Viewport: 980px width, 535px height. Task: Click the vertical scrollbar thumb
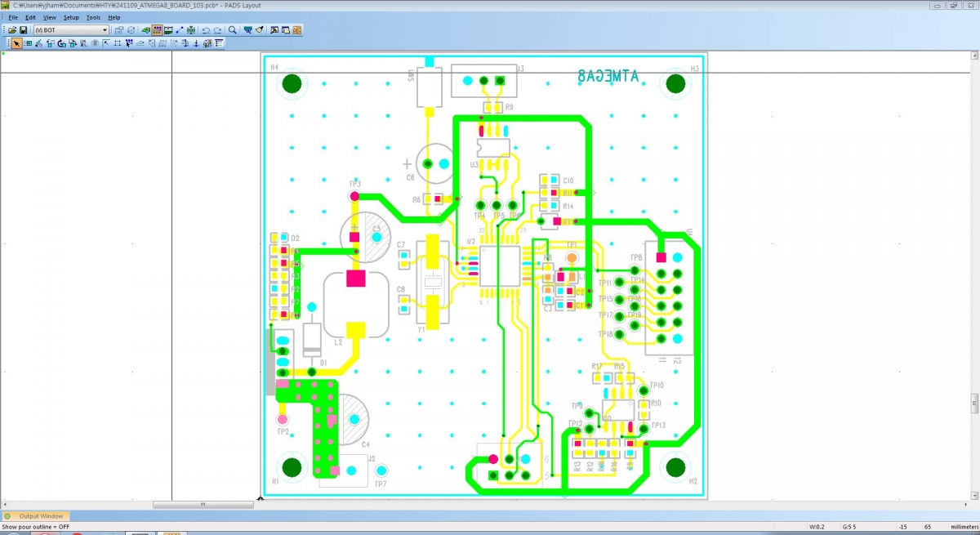click(x=973, y=403)
